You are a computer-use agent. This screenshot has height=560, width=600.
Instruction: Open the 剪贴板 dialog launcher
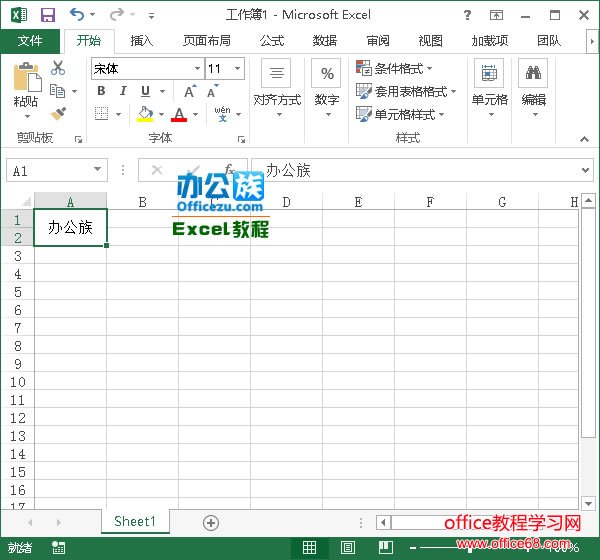click(x=78, y=139)
